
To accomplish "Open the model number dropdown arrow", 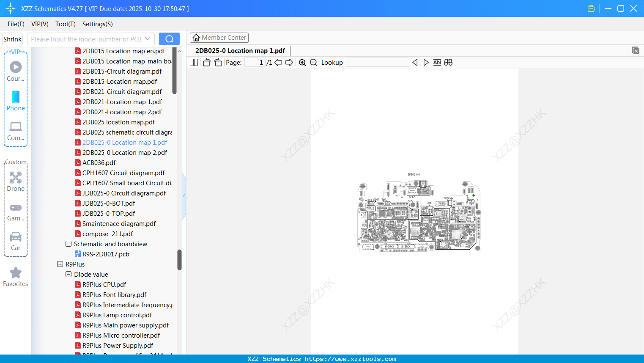I will (x=148, y=39).
